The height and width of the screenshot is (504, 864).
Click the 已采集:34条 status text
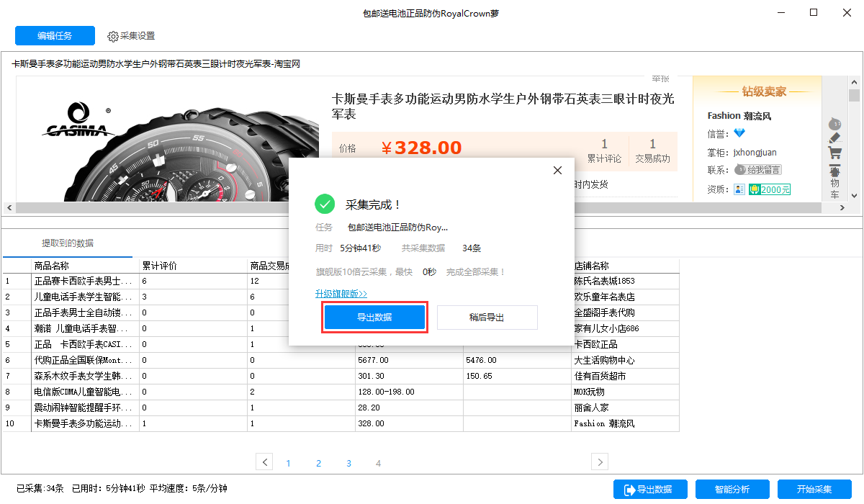click(40, 489)
